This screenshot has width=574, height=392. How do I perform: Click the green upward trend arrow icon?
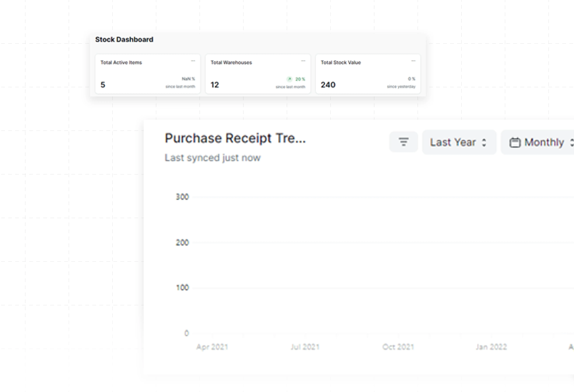pos(289,79)
